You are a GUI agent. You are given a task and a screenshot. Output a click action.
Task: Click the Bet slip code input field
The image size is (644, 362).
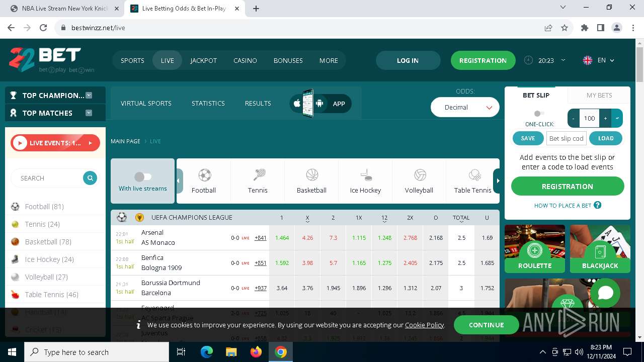pos(566,138)
